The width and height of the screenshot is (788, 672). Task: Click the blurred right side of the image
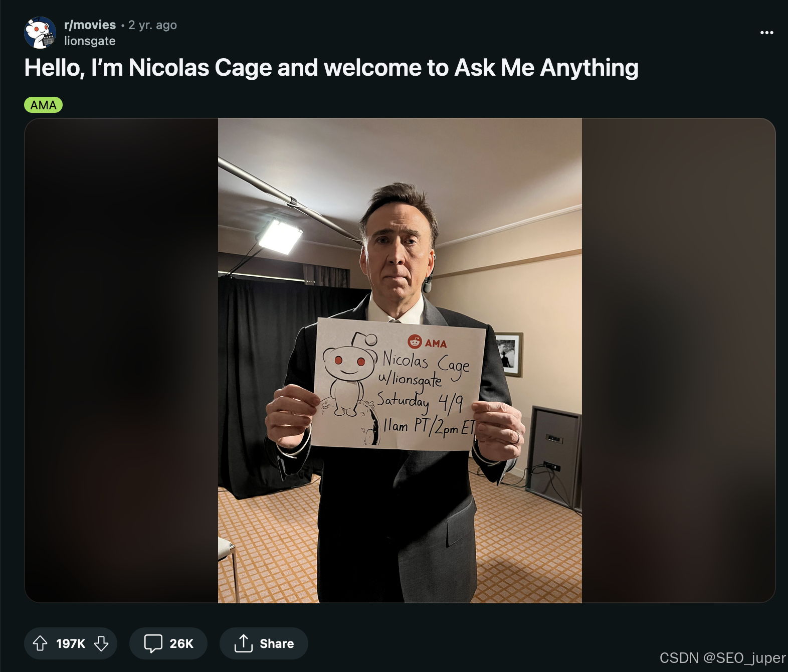pos(679,360)
